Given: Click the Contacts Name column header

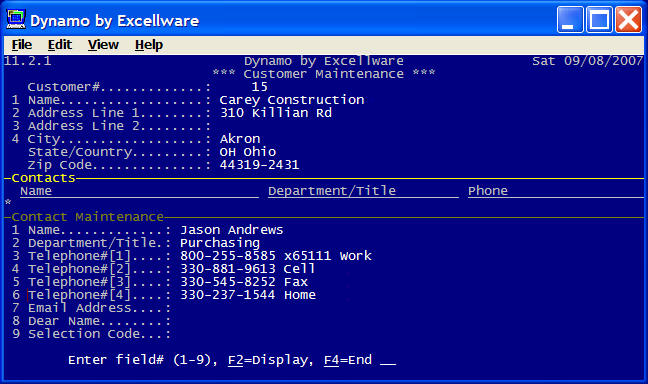Looking at the screenshot, I should (36, 191).
